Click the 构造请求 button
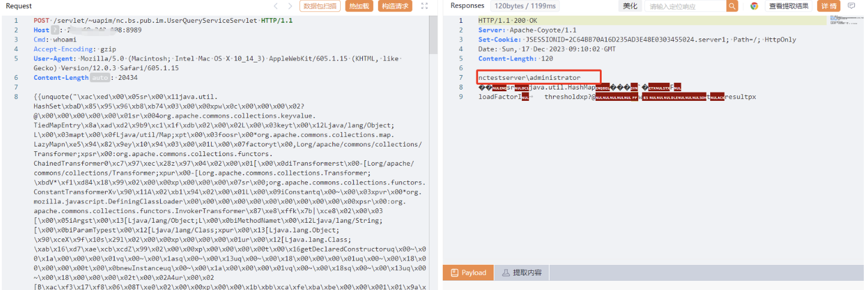Image resolution: width=868 pixels, height=290 pixels. (395, 6)
